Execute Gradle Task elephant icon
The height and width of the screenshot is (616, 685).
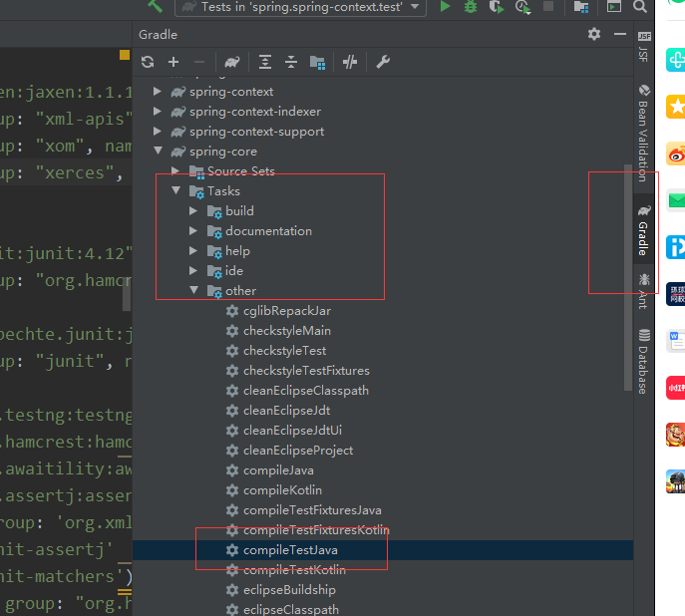point(232,62)
